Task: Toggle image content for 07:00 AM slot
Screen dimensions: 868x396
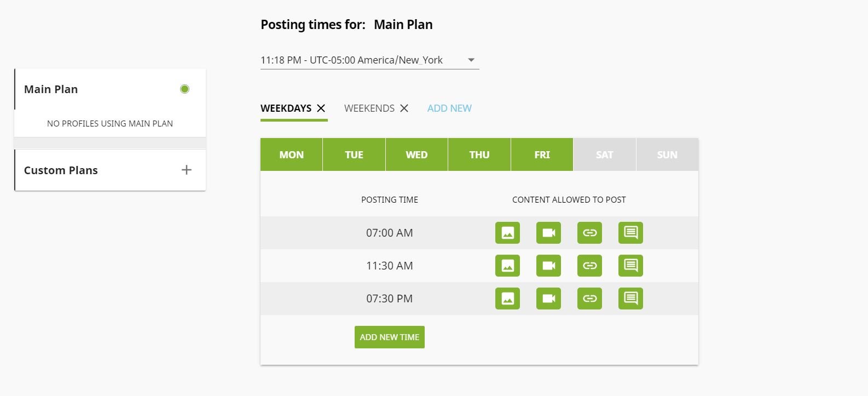Action: coord(507,233)
